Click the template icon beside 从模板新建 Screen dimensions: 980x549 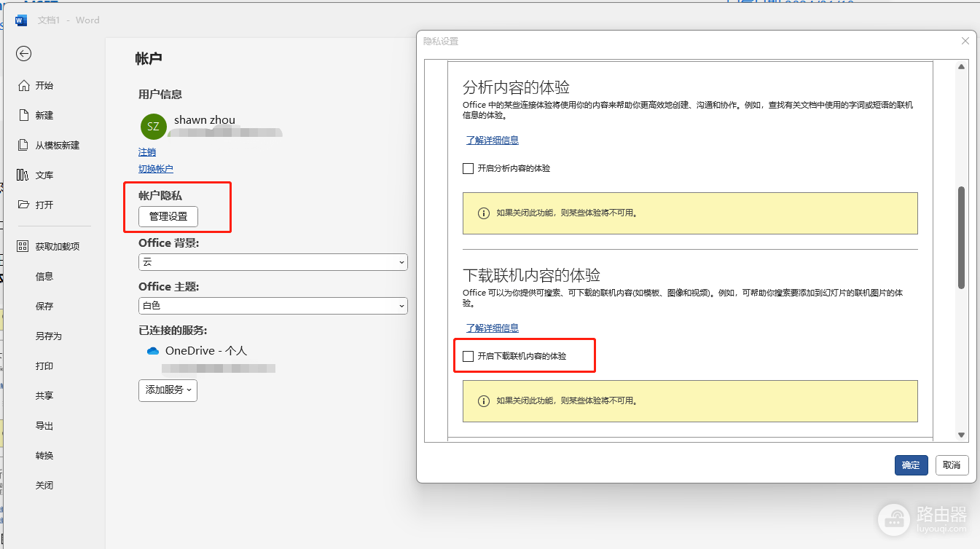[x=23, y=145]
